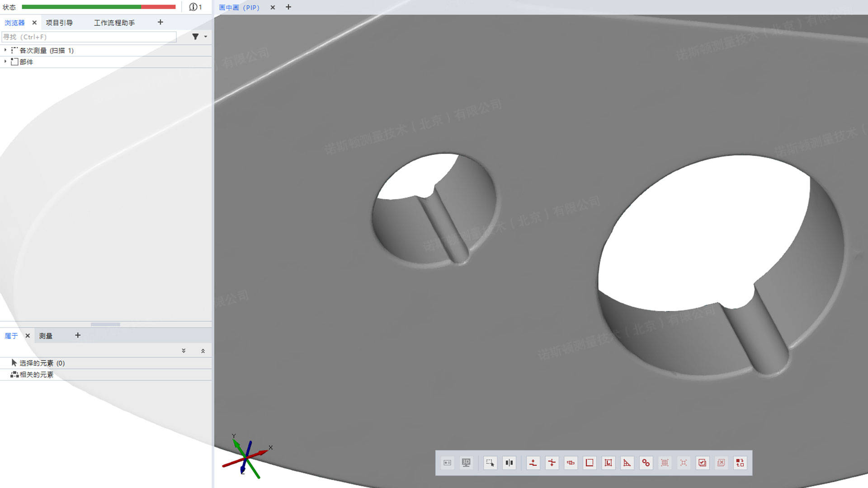The width and height of the screenshot is (868, 488).
Task: Select the 部件 row
Action: click(x=106, y=61)
